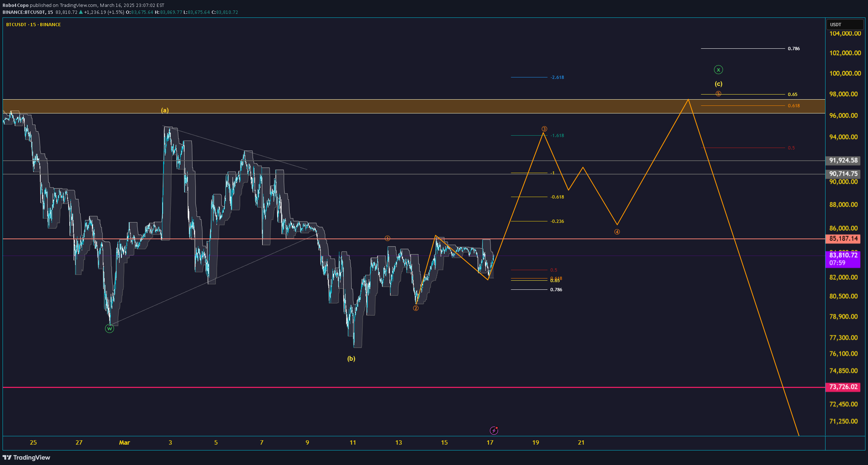Click the 100,000.00 price axis tick

point(845,73)
